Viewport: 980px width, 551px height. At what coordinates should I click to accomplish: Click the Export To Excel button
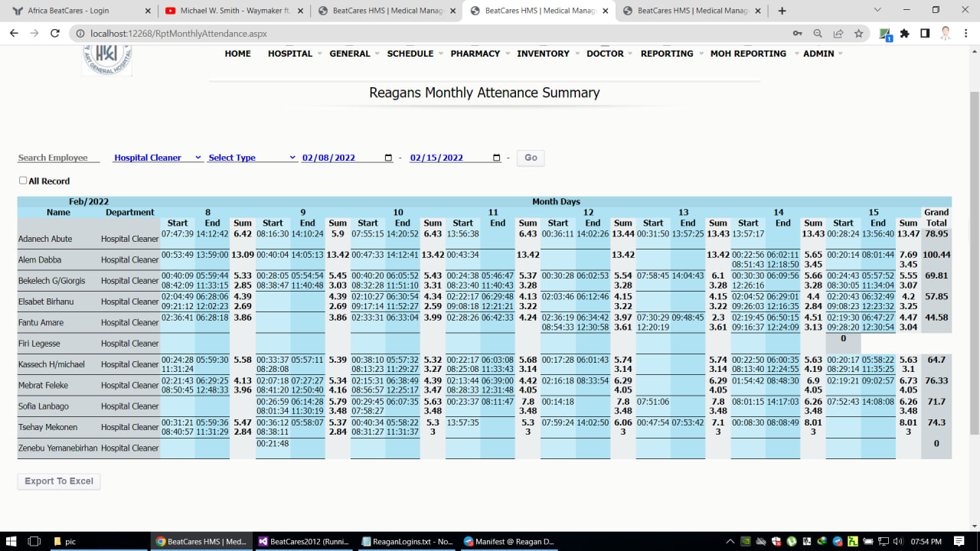[59, 481]
